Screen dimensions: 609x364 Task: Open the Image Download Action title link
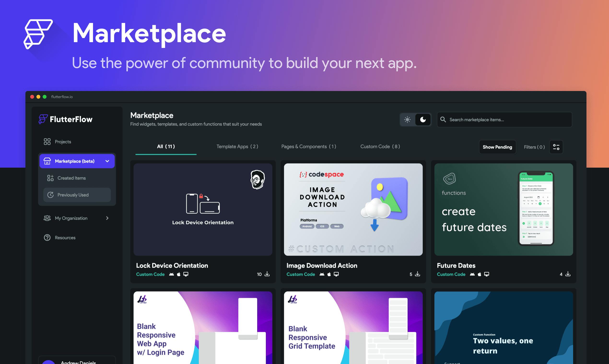[322, 265]
